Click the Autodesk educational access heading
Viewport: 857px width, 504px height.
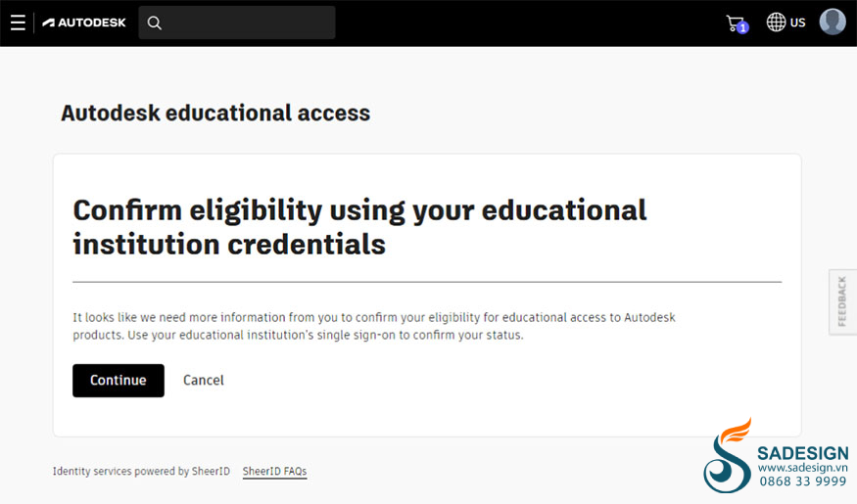click(215, 113)
